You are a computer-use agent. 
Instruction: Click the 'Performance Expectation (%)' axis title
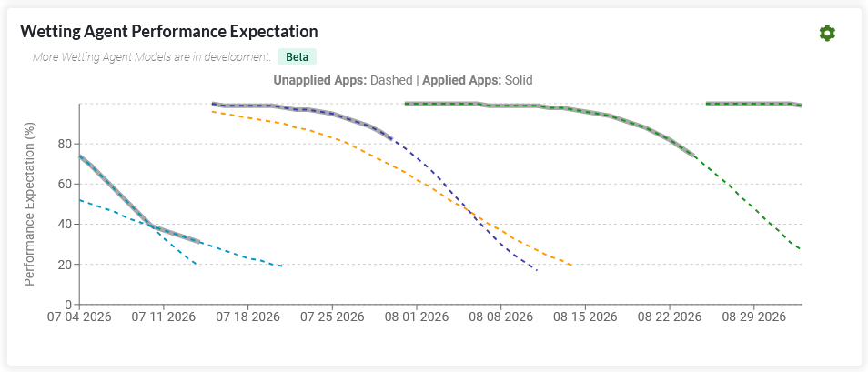[x=30, y=203]
